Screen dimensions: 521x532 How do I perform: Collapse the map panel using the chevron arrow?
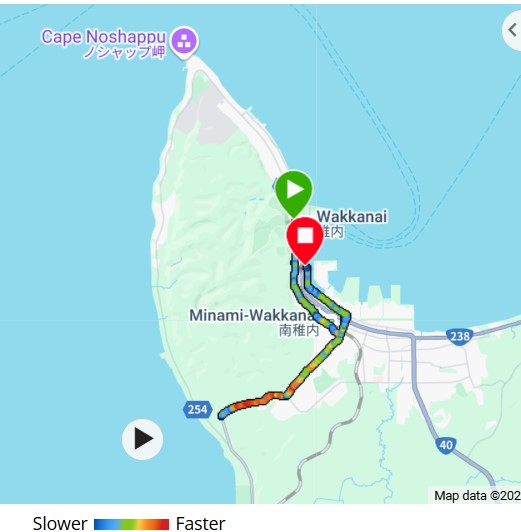pos(512,31)
